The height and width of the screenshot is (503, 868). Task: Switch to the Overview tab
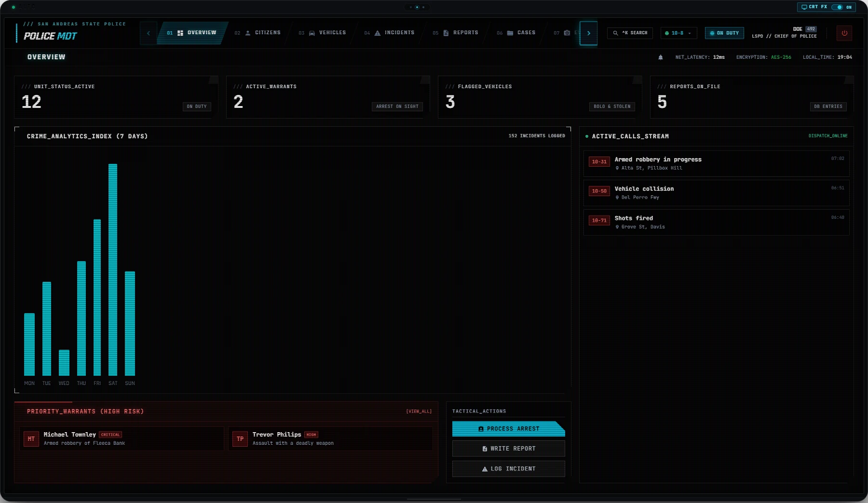click(192, 33)
